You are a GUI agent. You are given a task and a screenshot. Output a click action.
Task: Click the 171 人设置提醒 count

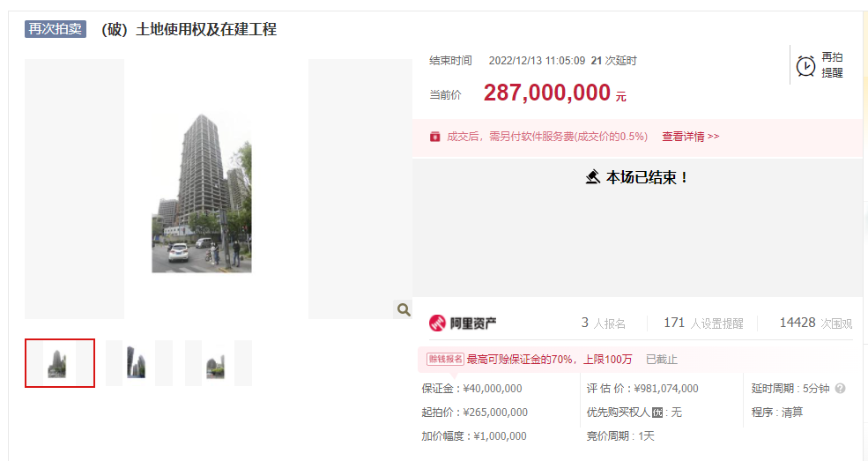tap(702, 323)
